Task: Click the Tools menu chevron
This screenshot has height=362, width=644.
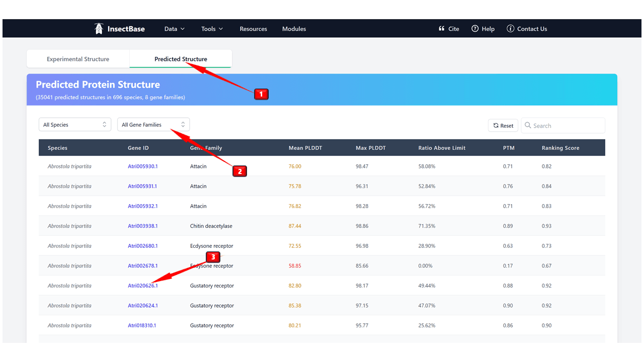Action: pyautogui.click(x=220, y=29)
